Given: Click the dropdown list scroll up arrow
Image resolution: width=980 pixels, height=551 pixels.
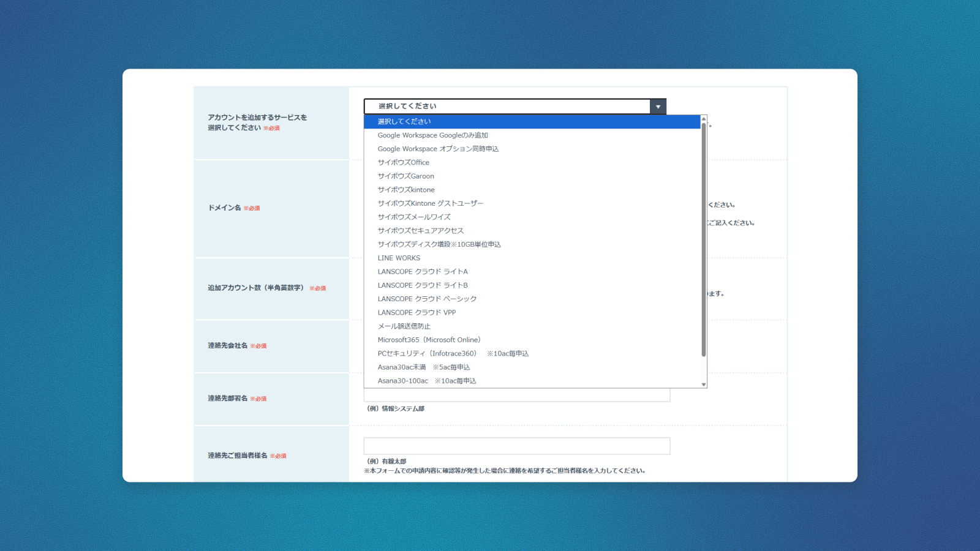Looking at the screenshot, I should click(704, 118).
